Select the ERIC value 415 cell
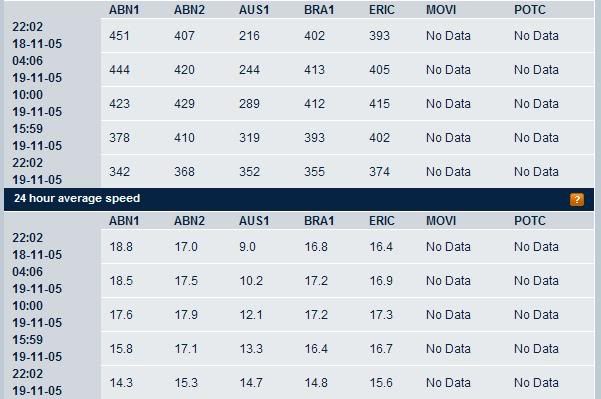 pyautogui.click(x=379, y=103)
